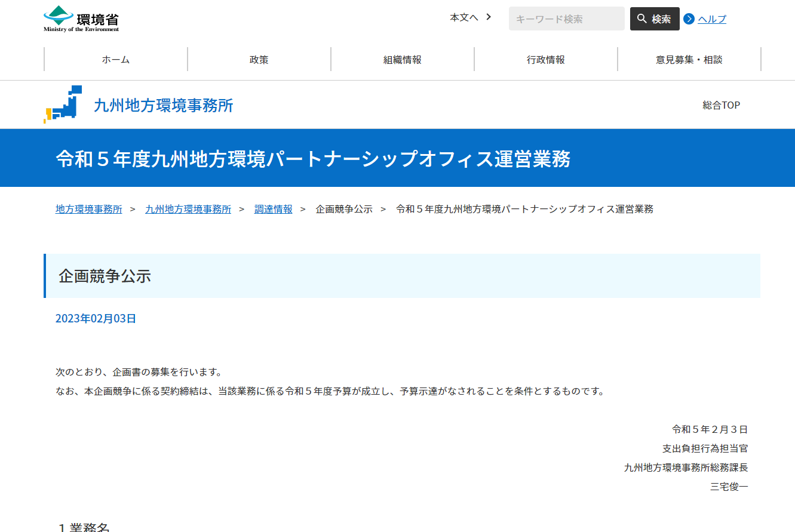This screenshot has height=532, width=795.
Task: Open the 政策 navigation menu
Action: (x=259, y=60)
